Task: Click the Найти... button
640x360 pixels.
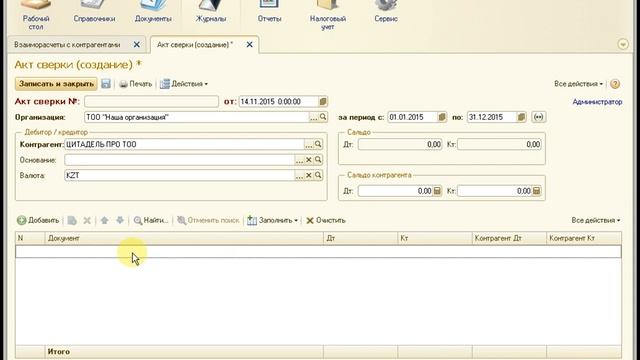Action: coord(151,220)
